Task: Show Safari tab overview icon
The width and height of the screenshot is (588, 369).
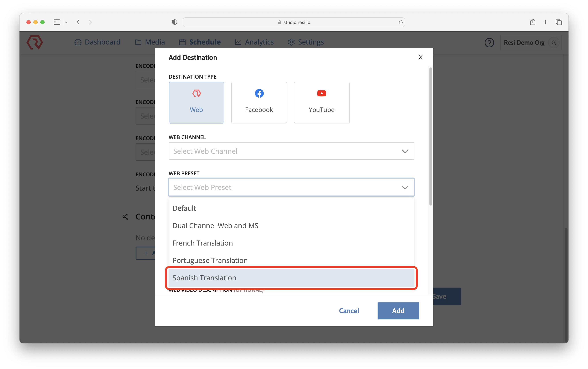Action: point(558,22)
